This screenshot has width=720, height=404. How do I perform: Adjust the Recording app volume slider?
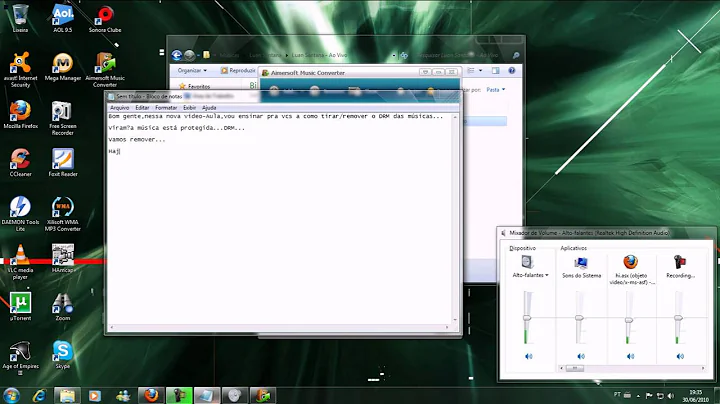click(x=678, y=318)
